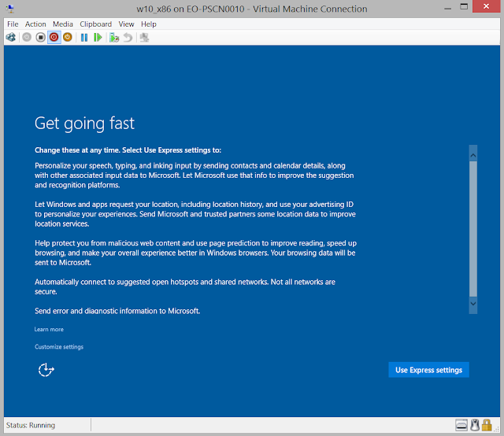Click the 'Status: Running' status text
504x436 pixels.
coord(31,425)
